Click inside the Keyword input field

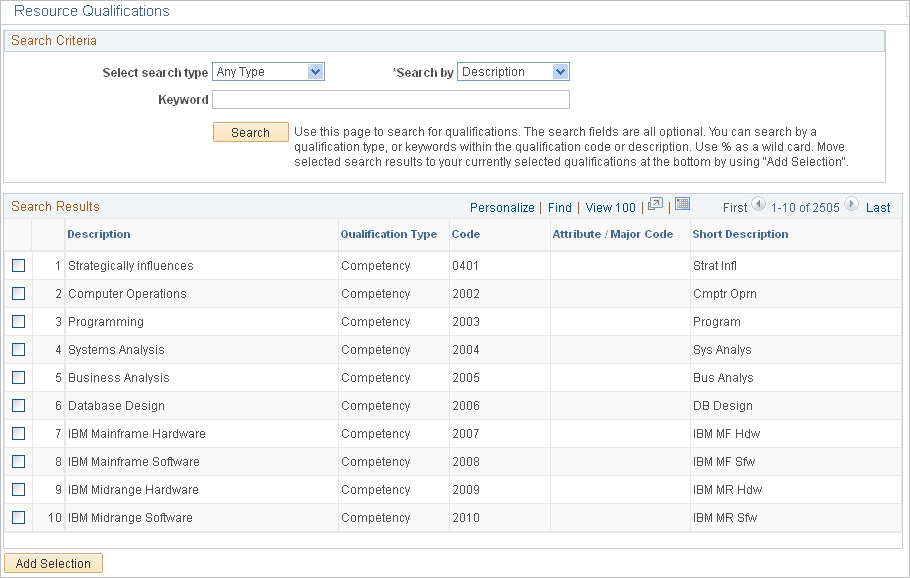390,99
